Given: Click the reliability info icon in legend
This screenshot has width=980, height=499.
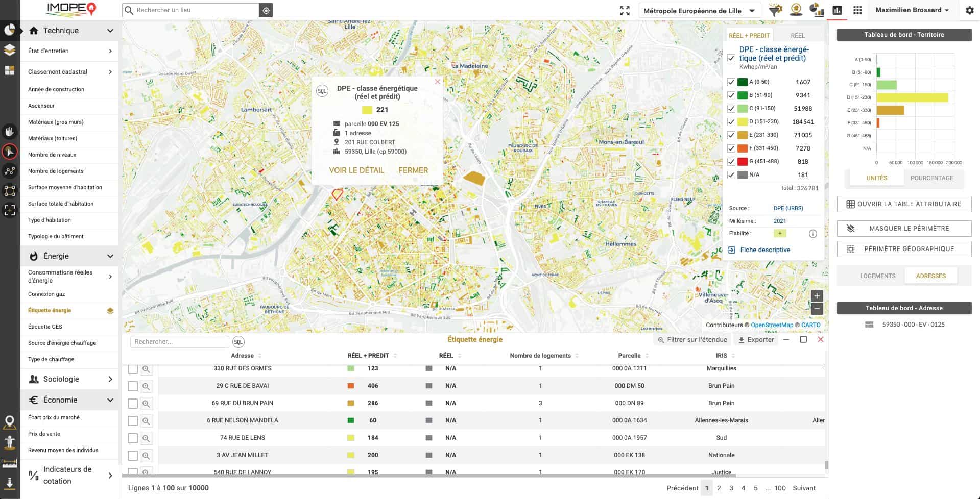Looking at the screenshot, I should [x=813, y=234].
